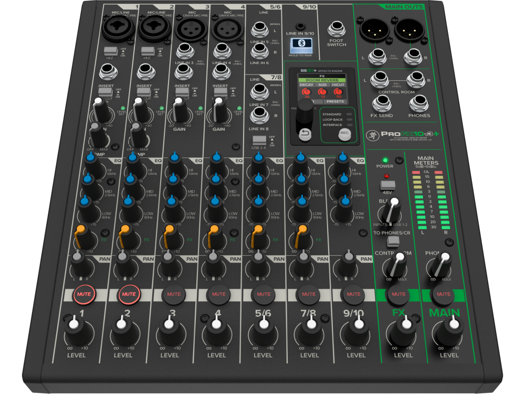
Task: Click the PHONES volume knob
Action: (442, 265)
